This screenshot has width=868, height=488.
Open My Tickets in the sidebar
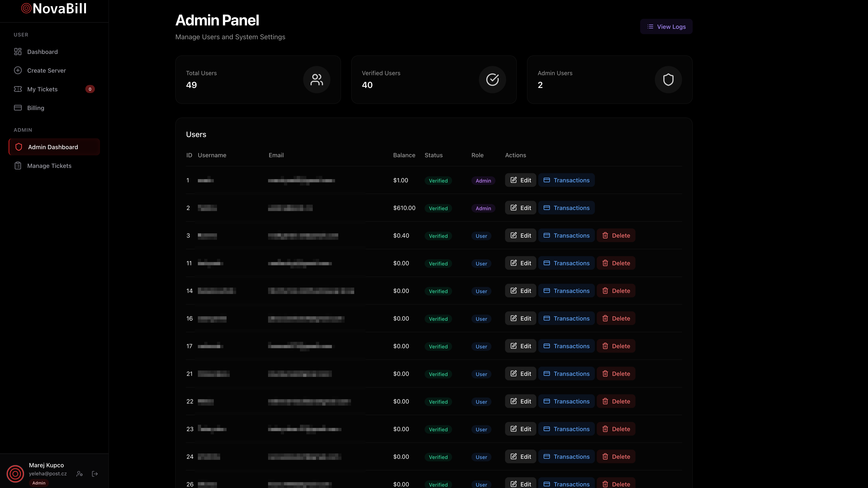click(43, 89)
